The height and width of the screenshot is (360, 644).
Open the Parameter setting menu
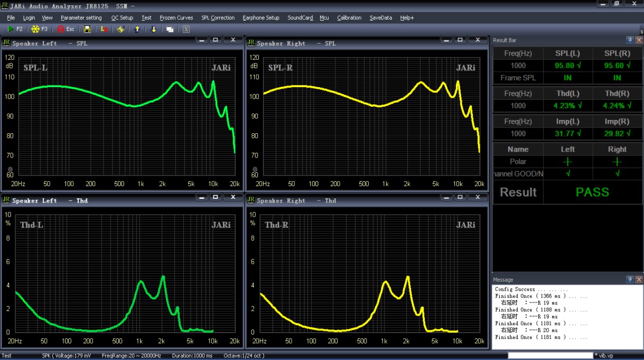(x=81, y=17)
